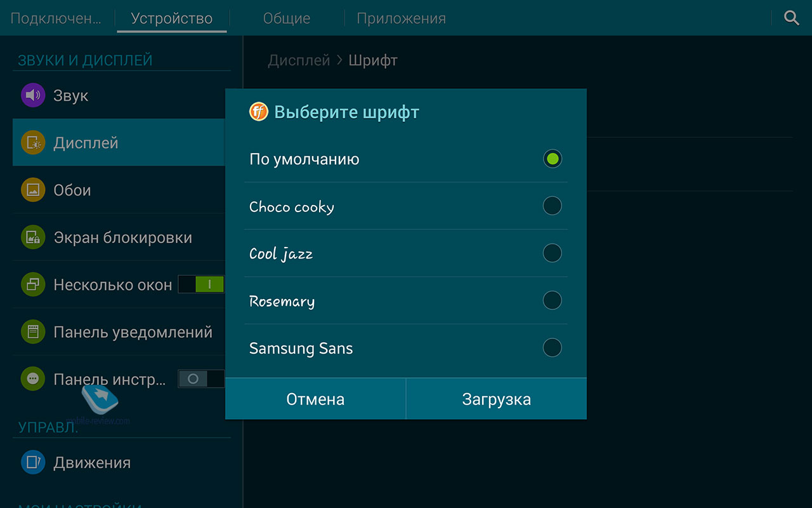Click the Sound speaker icon
The height and width of the screenshot is (508, 812).
(x=32, y=96)
